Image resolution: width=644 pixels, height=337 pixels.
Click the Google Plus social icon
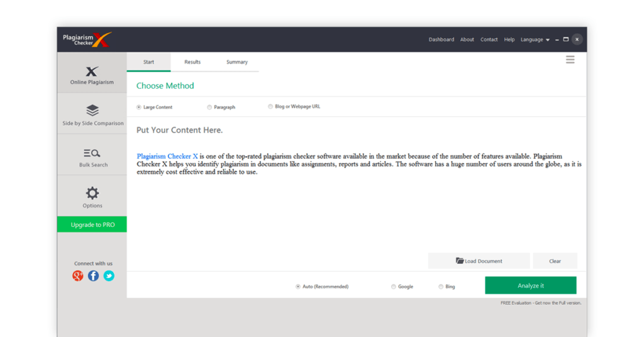78,275
